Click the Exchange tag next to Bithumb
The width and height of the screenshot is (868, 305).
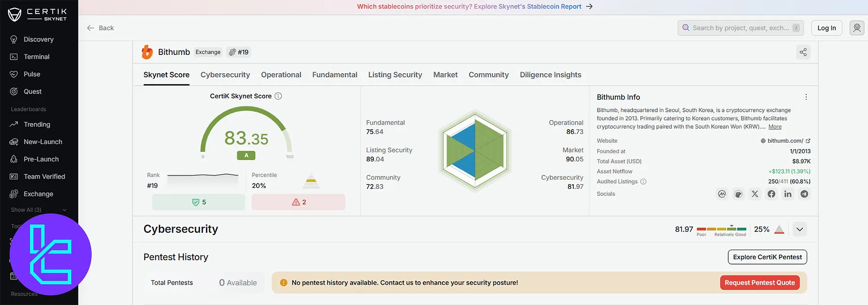coord(208,52)
